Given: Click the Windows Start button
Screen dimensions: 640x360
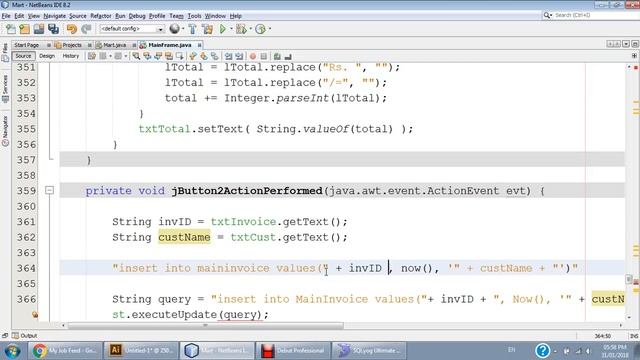Looking at the screenshot, I should point(13,351).
